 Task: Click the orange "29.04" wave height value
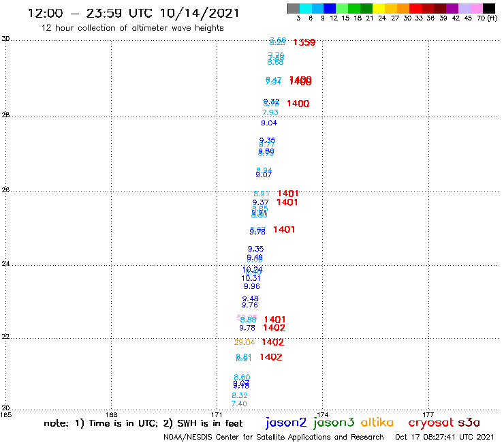(245, 342)
